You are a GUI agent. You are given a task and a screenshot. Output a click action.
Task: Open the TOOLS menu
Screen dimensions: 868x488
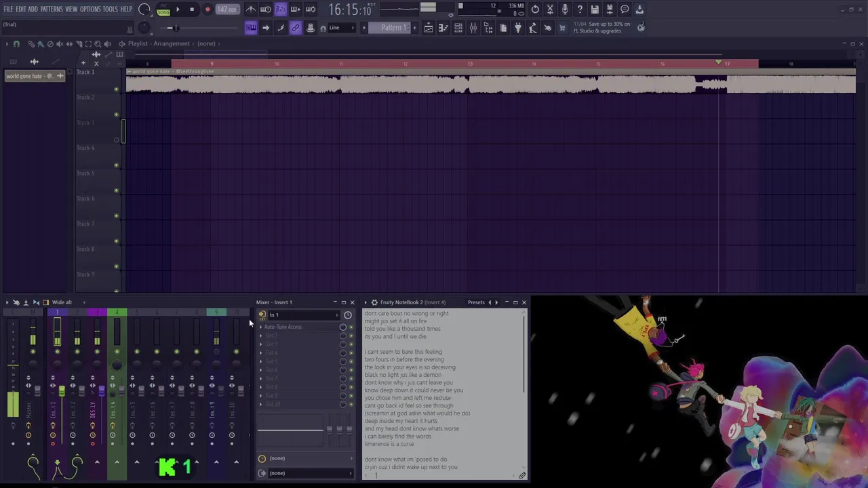pyautogui.click(x=111, y=9)
